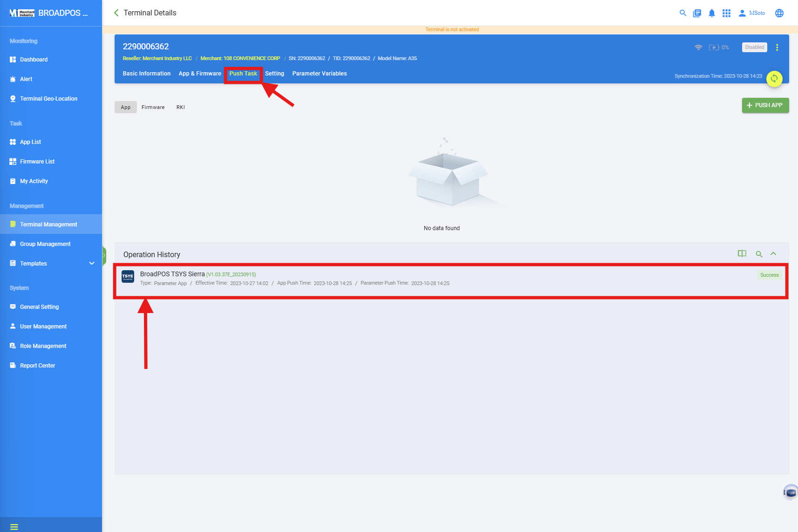Search within Operation History

point(759,254)
